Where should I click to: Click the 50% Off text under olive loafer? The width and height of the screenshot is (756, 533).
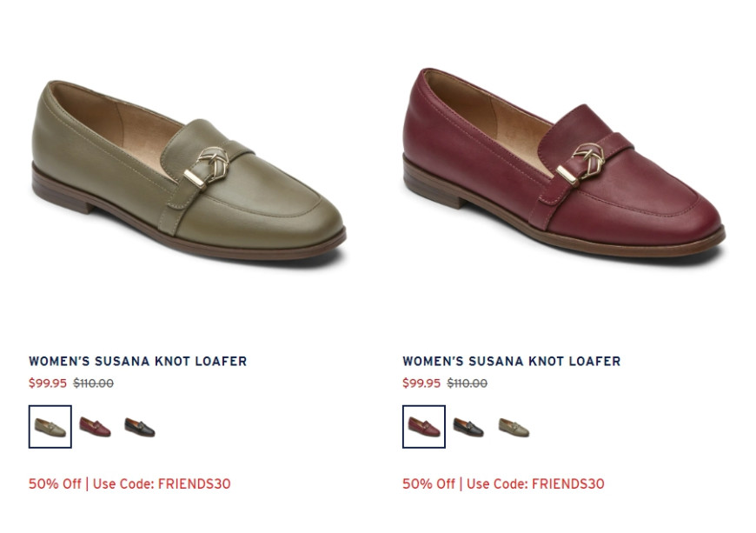[x=55, y=483]
